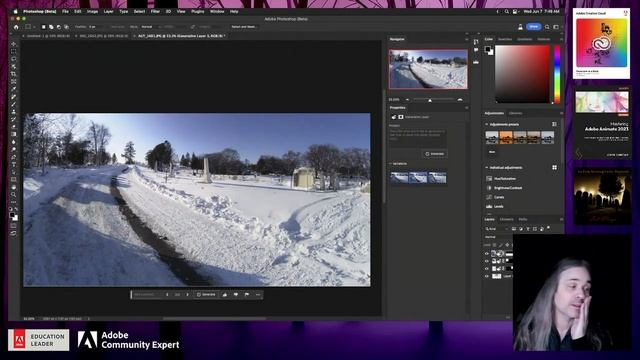
Task: Open the Image menu
Action: click(92, 11)
